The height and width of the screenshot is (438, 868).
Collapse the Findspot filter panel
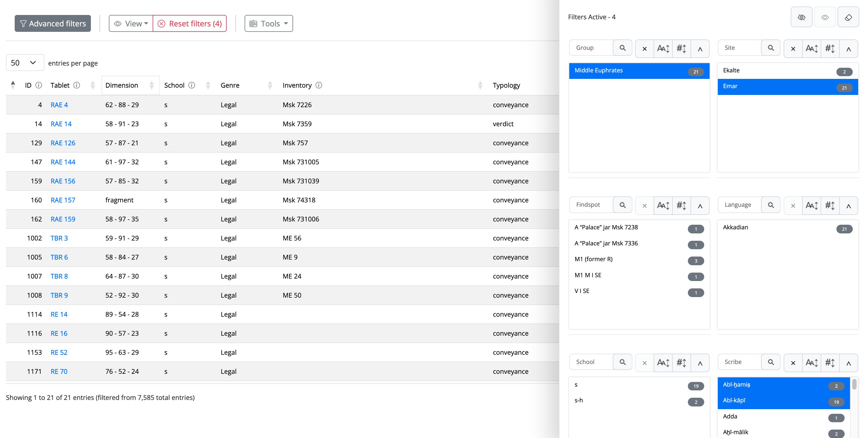click(x=700, y=205)
